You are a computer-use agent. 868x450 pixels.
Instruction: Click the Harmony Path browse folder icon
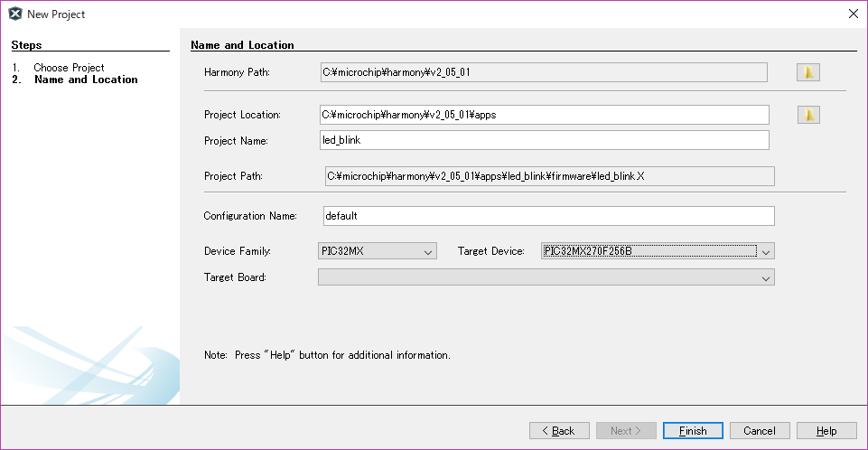[807, 72]
